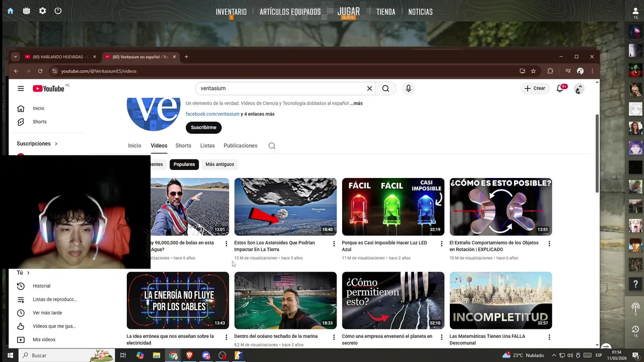The height and width of the screenshot is (362, 644).
Task: Open the Chrome extensions puzzle icon
Action: click(550, 71)
